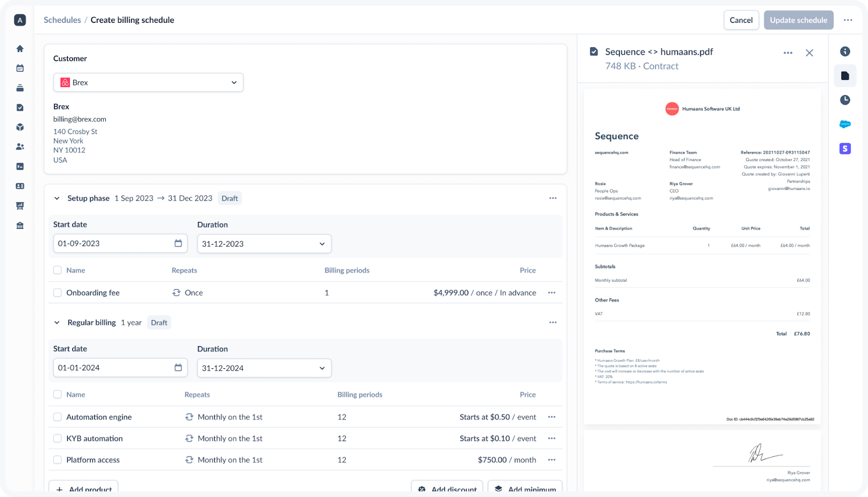Show the info panel icon on right rail
The height and width of the screenshot is (497, 868).
pos(845,52)
